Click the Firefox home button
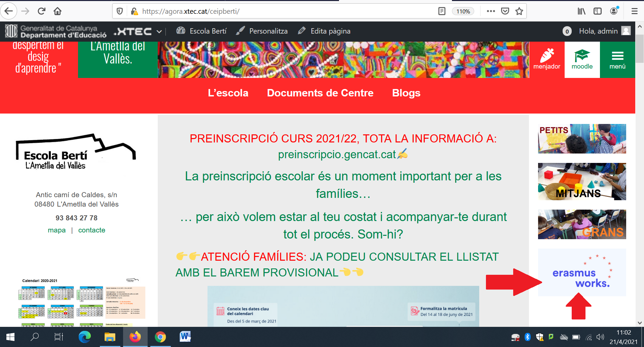 (x=58, y=11)
